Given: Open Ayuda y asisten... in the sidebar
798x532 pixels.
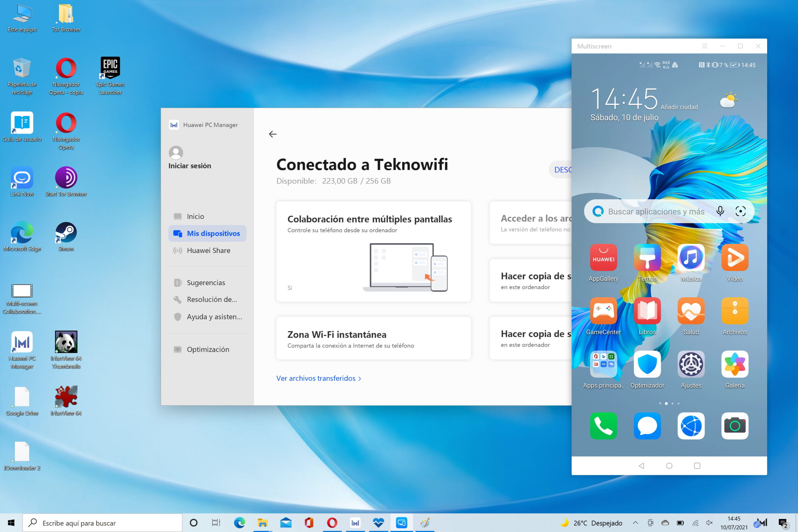Looking at the screenshot, I should tap(207, 317).
